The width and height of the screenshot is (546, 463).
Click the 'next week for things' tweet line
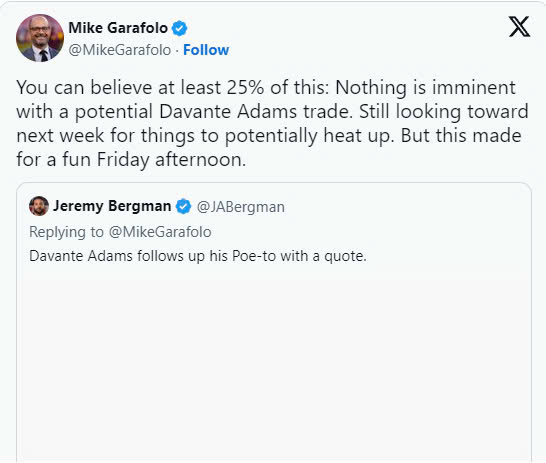click(x=269, y=135)
